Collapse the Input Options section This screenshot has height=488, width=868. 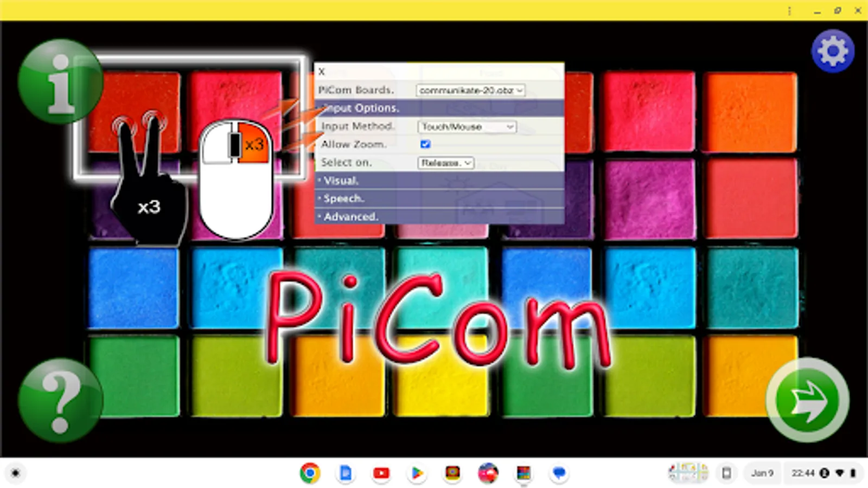(439, 108)
